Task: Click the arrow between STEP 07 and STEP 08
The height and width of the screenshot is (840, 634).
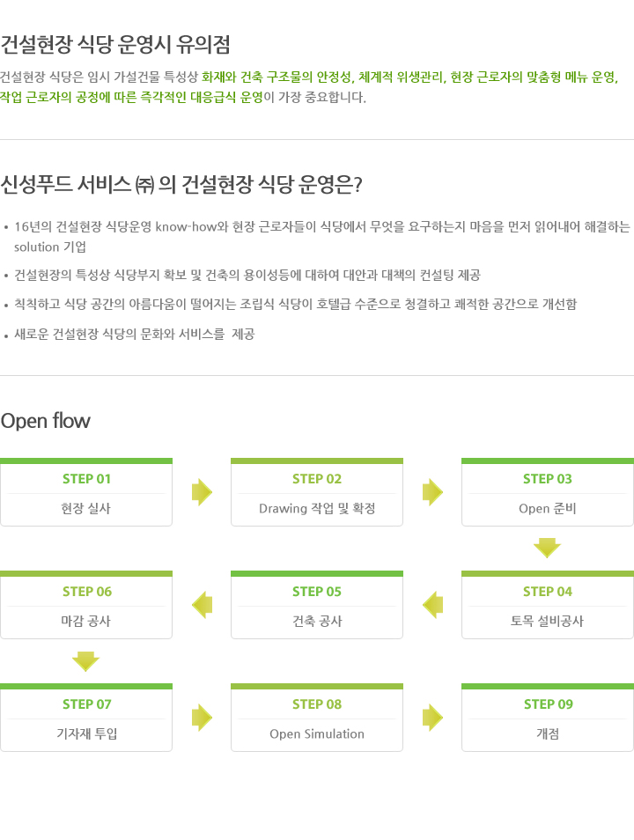Action: [x=202, y=718]
